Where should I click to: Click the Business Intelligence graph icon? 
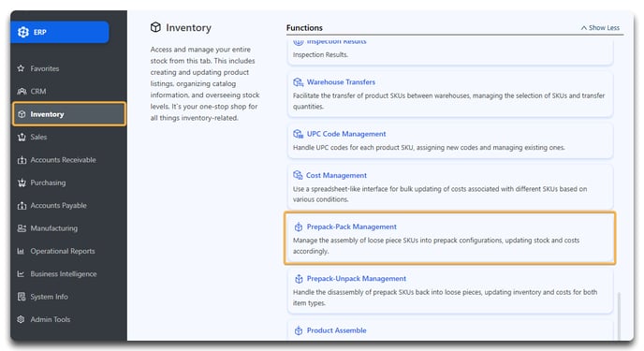[x=21, y=274]
